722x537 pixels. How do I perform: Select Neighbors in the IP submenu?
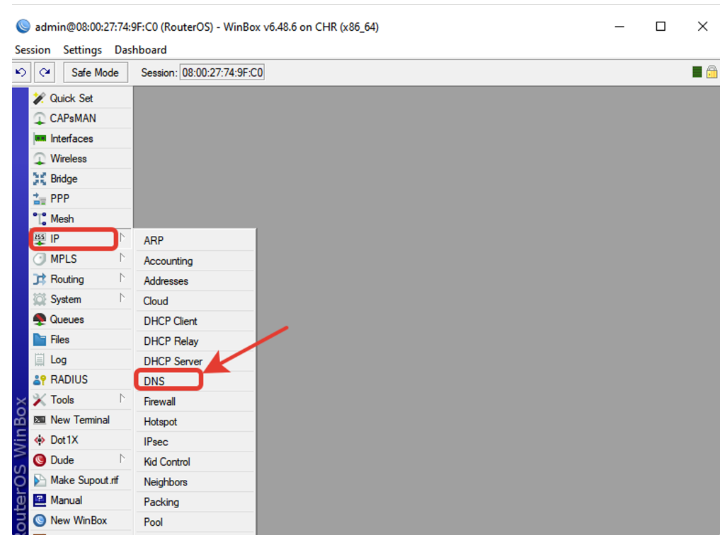195,482
